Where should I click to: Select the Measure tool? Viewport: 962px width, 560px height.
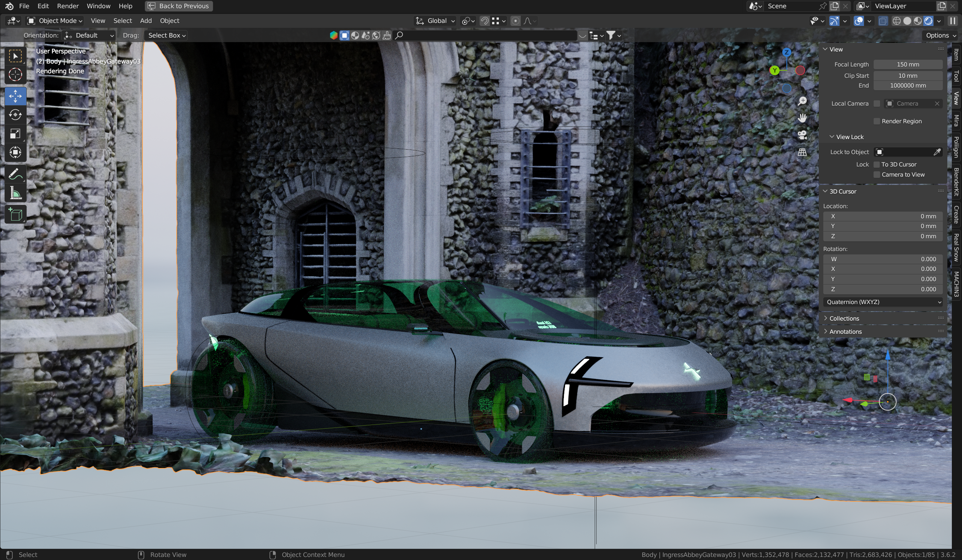(x=15, y=193)
